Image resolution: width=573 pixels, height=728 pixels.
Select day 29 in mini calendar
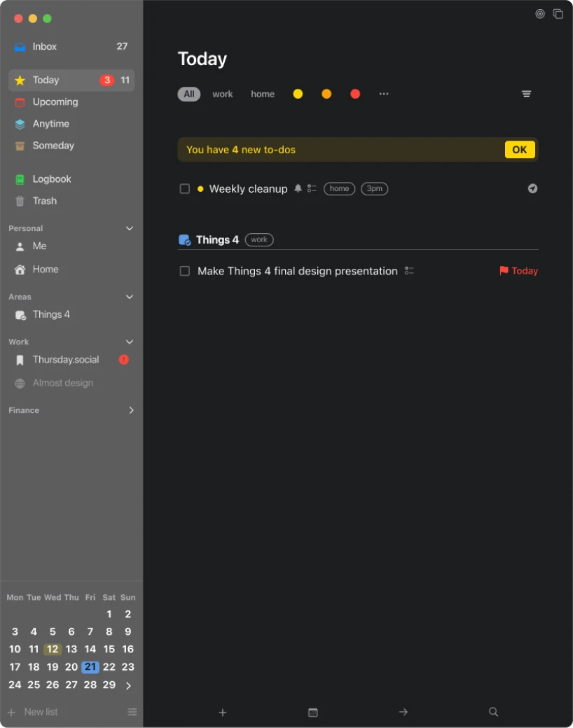109,685
